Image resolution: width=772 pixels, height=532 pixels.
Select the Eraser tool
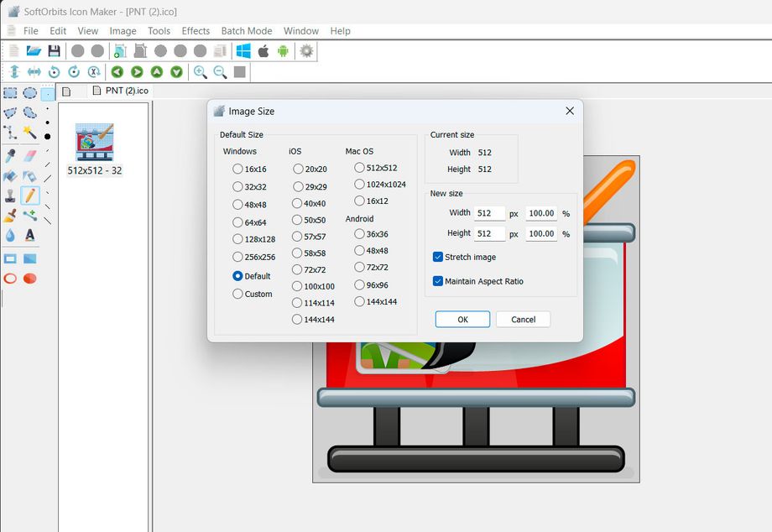pos(31,155)
